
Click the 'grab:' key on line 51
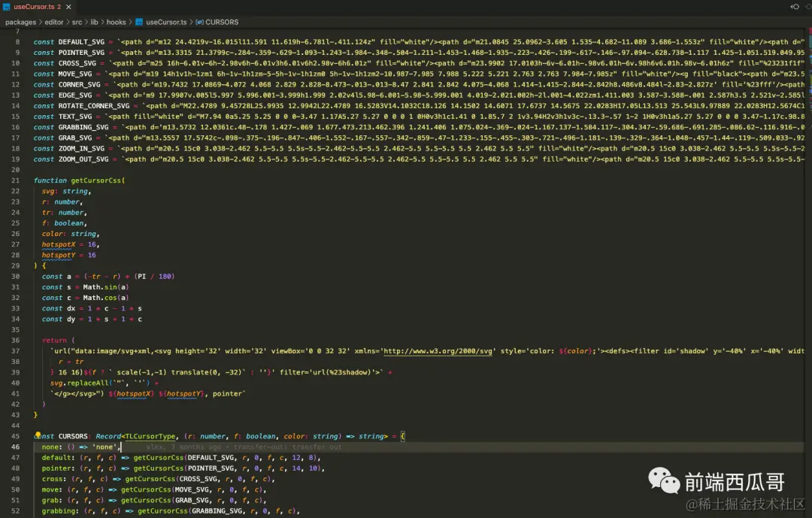tap(52, 501)
